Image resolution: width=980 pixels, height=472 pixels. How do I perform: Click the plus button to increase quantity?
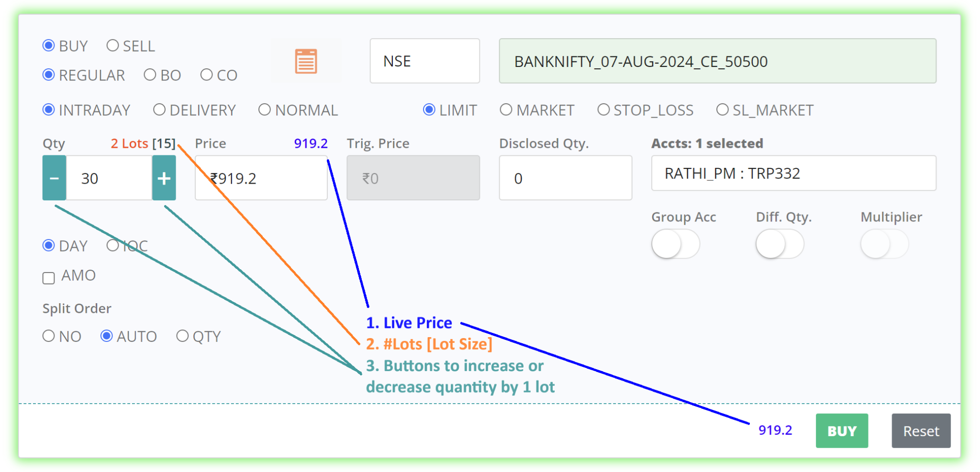point(164,177)
